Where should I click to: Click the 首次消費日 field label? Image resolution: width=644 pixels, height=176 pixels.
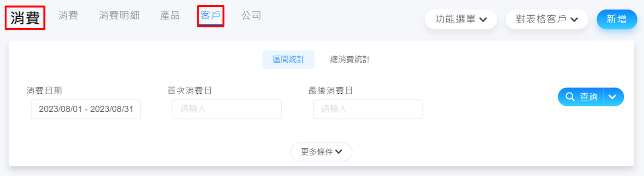point(189,91)
